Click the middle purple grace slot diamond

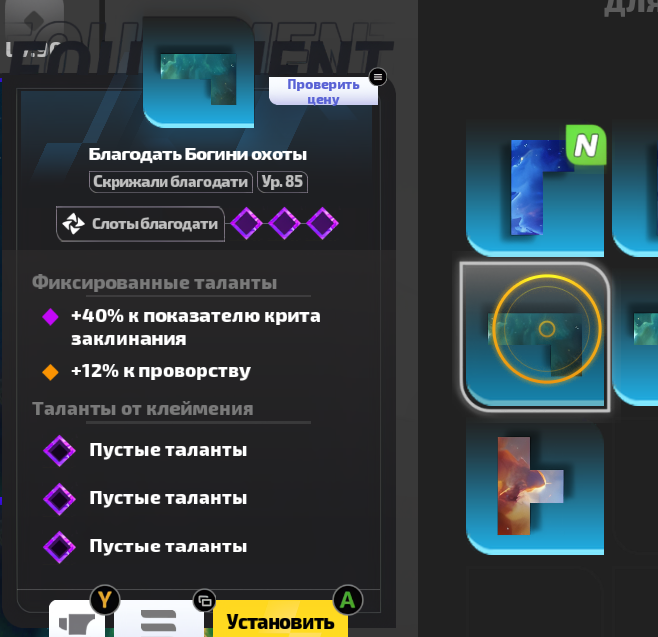coord(284,223)
